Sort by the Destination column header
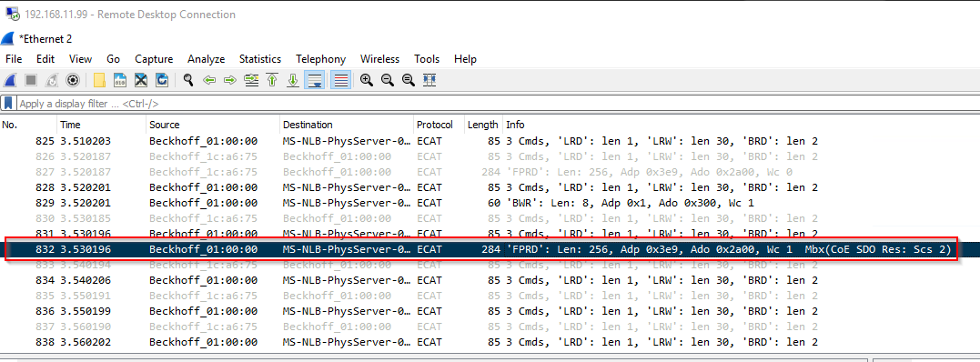The height and width of the screenshot is (362, 980). coord(347,125)
